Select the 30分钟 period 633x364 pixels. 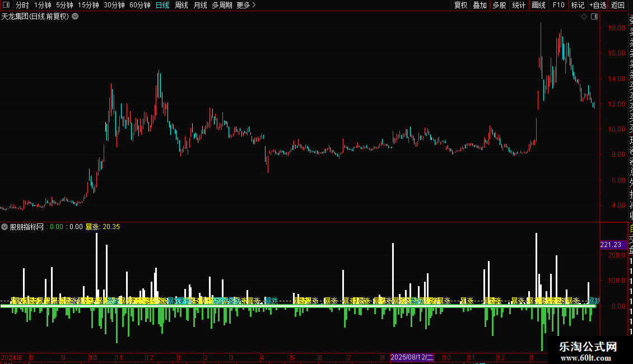click(x=114, y=5)
